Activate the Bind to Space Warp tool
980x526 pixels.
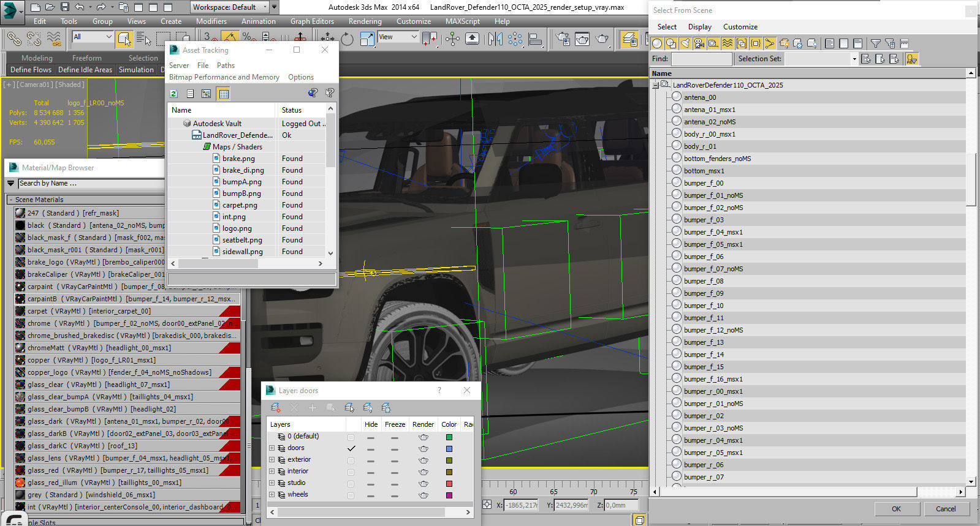(x=54, y=39)
